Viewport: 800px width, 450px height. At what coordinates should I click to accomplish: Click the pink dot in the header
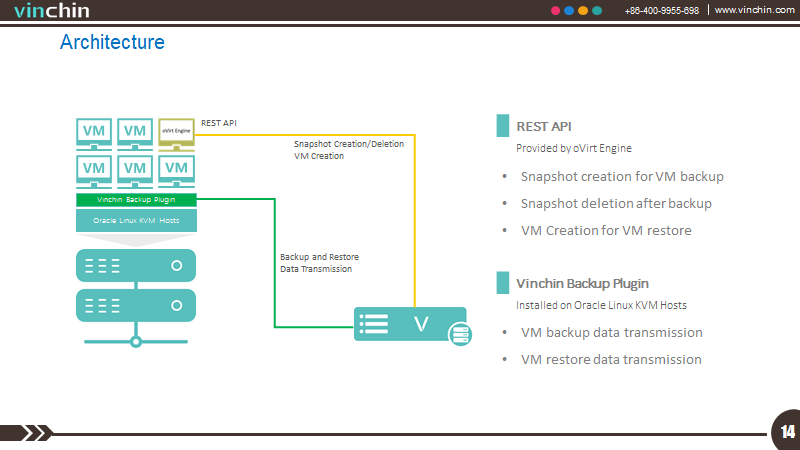(556, 10)
